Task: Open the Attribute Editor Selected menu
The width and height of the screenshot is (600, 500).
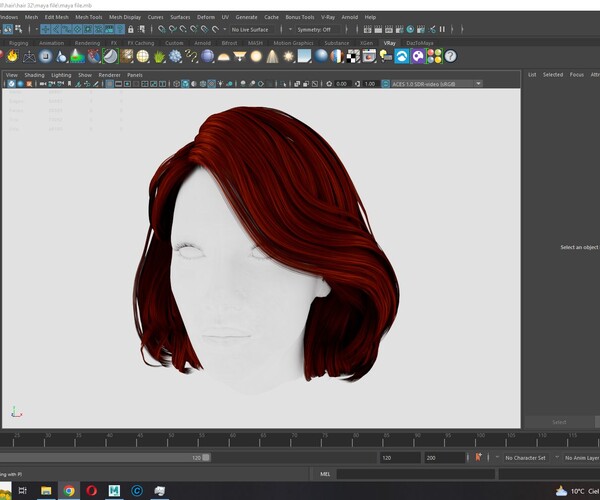Action: click(x=553, y=75)
